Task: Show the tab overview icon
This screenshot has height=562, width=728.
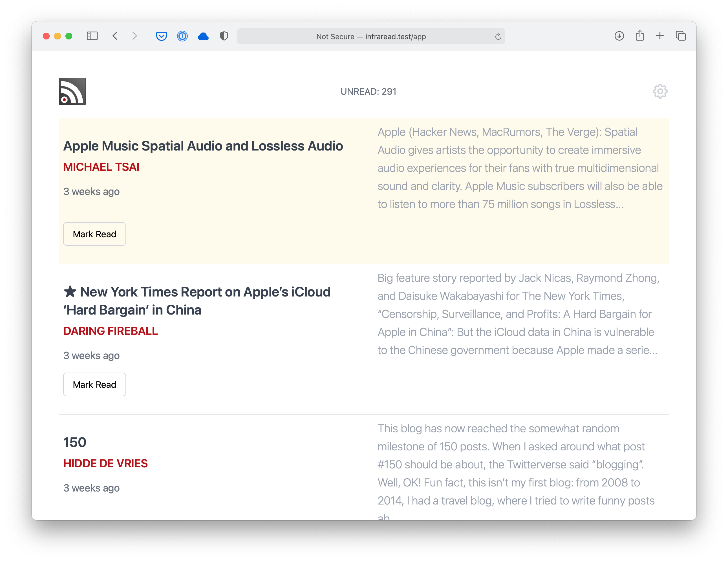Action: coord(680,36)
